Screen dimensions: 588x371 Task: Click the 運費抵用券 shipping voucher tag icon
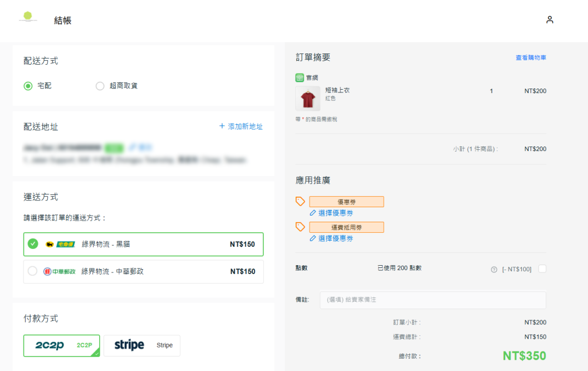pos(300,227)
